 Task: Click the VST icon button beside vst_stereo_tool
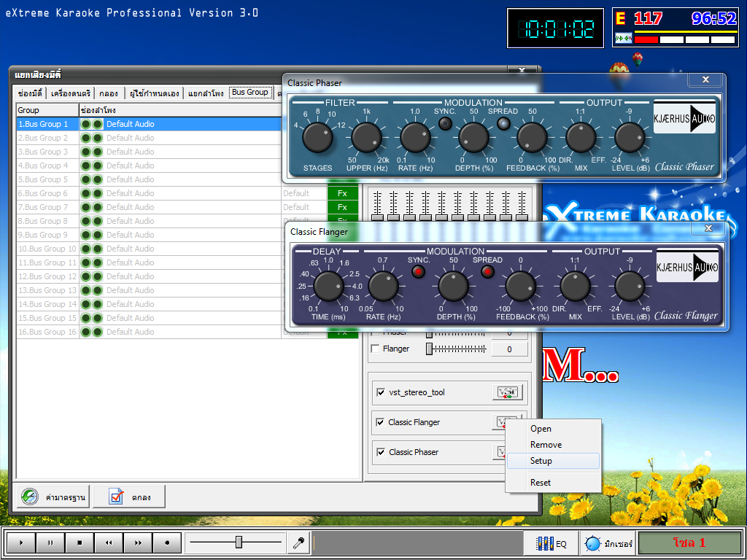click(x=508, y=392)
